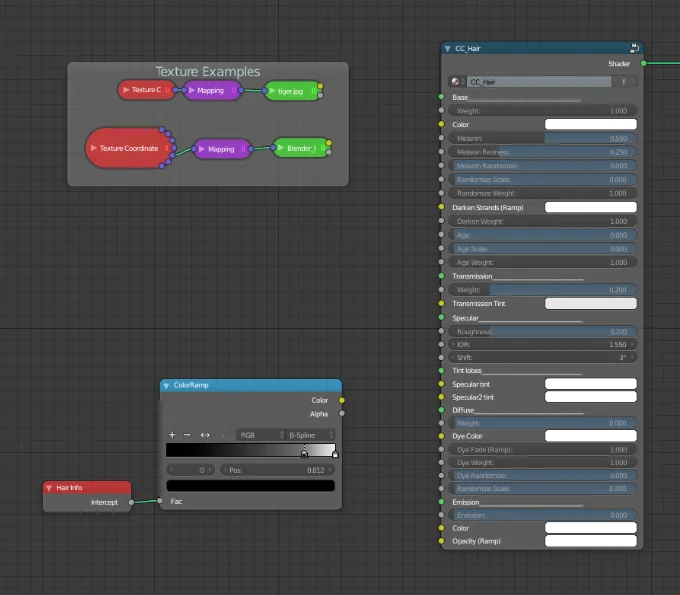Click the Melanin input socket
This screenshot has width=680, height=595.
pos(441,138)
